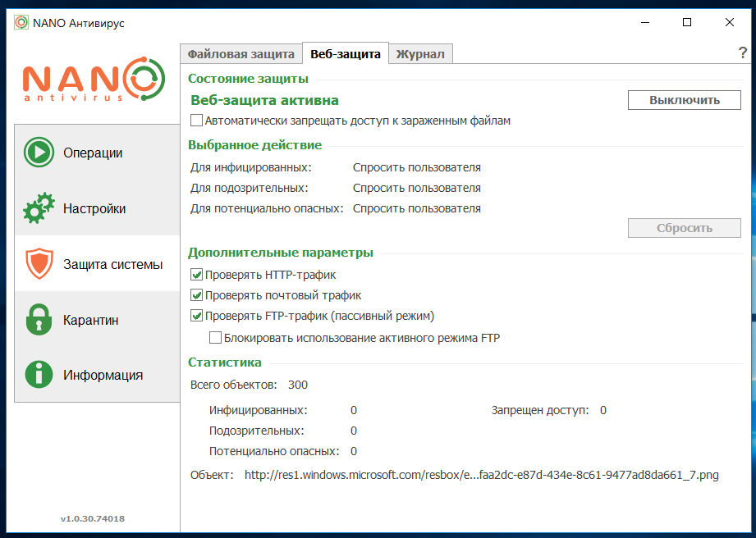756x538 pixels.
Task: Click the scanned object URL text
Action: pos(481,475)
